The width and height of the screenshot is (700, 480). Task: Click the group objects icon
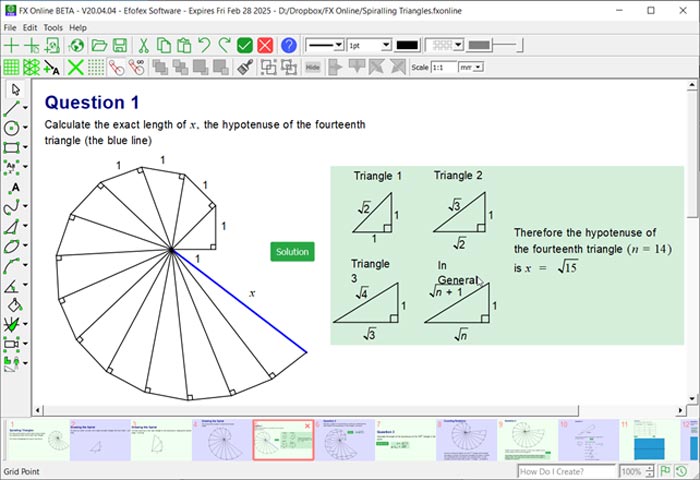coord(268,67)
